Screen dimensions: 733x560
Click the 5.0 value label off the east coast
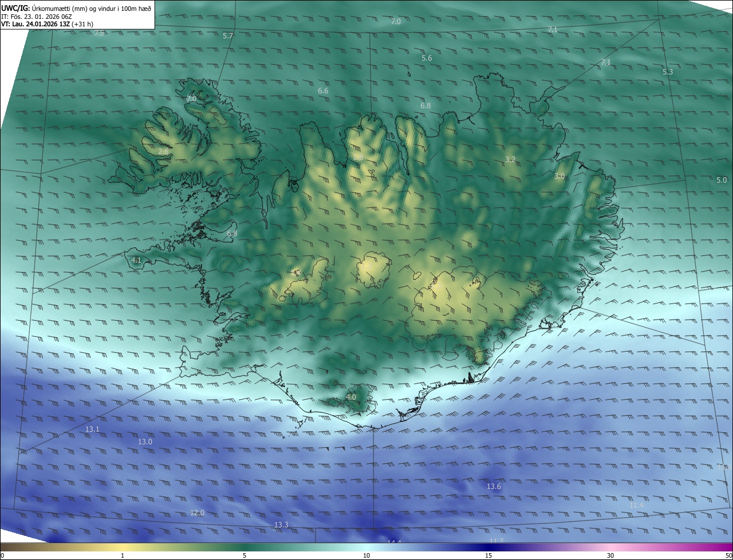tap(722, 180)
